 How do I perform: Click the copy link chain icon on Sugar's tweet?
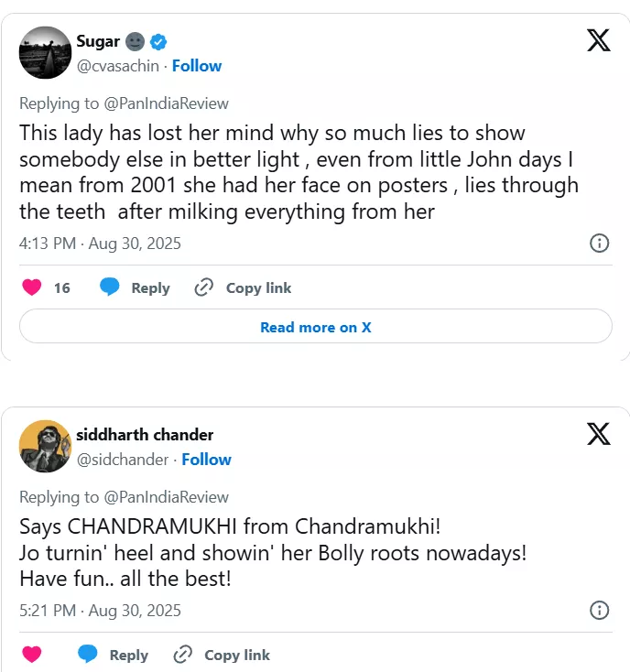204,287
